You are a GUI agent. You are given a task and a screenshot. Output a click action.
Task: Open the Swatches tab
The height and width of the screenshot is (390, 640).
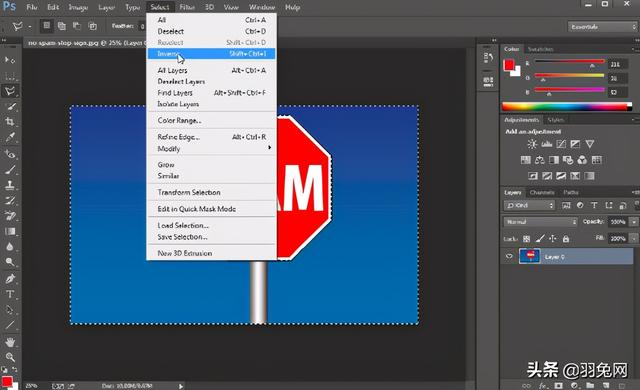coord(540,49)
